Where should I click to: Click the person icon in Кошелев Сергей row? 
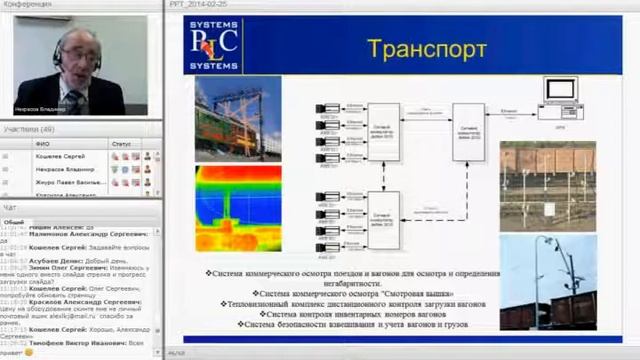tap(147, 156)
